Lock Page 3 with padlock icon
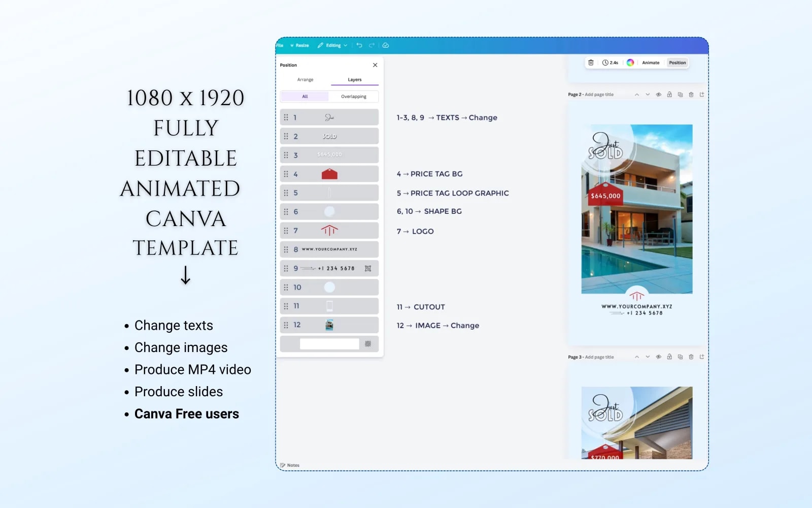Screen dimensions: 812x508 [x=669, y=357]
